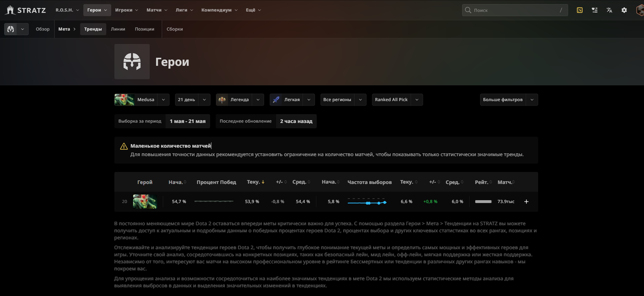Sort by pick rate Нача. column
This screenshot has height=296, width=644.
(331, 182)
